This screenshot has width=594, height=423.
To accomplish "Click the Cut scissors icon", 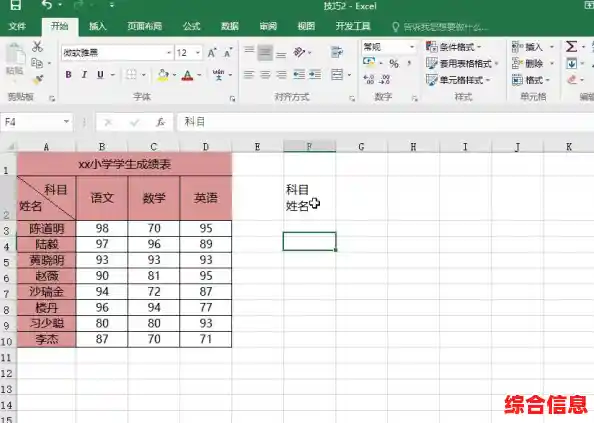I will point(37,47).
